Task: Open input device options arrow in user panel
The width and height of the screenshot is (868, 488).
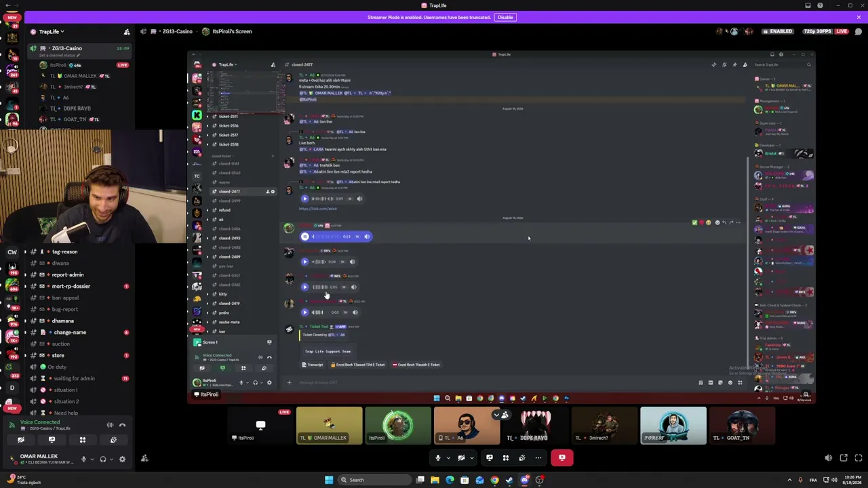Action: tap(92, 459)
